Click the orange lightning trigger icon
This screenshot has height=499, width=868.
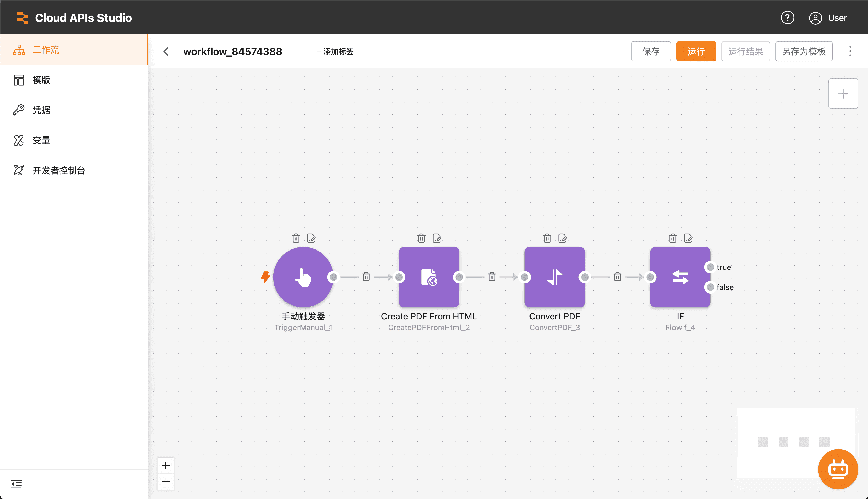265,277
